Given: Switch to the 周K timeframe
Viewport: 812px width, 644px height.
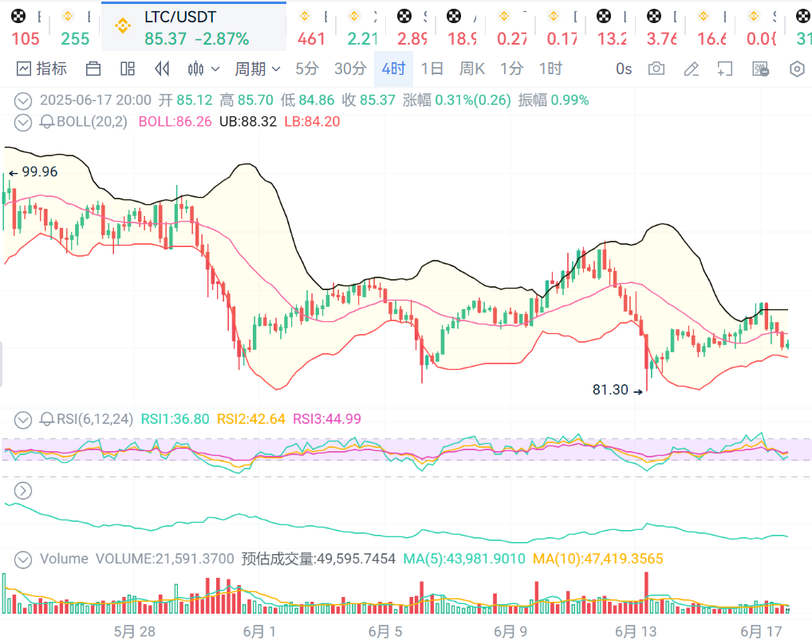Looking at the screenshot, I should tap(471, 69).
